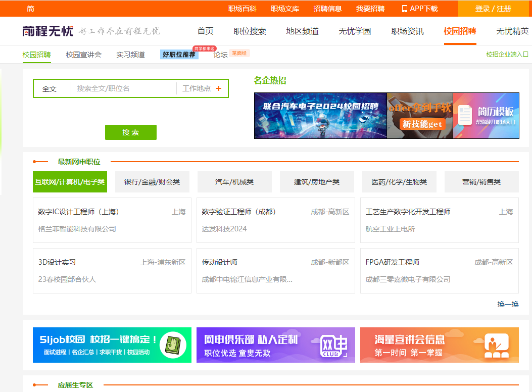This screenshot has width=532, height=392.
Task: Open 海量宣讲会信息 banner
Action: [x=440, y=345]
